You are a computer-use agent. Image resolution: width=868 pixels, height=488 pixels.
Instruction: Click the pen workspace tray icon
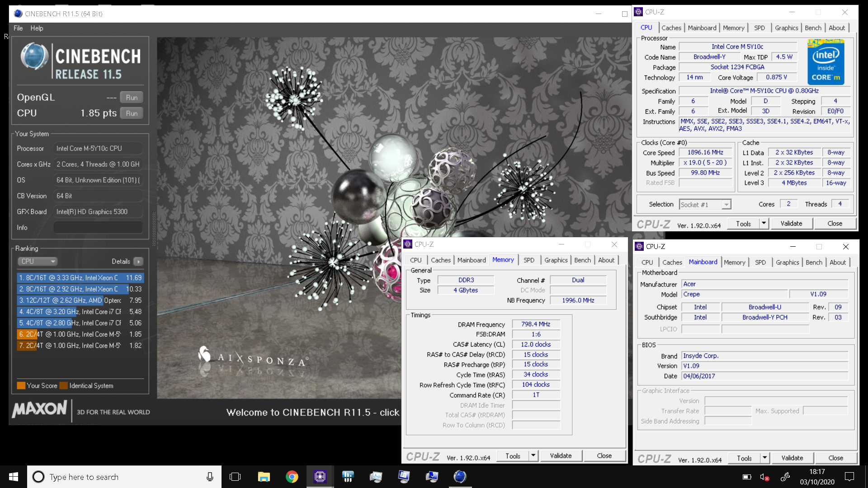[x=785, y=477]
